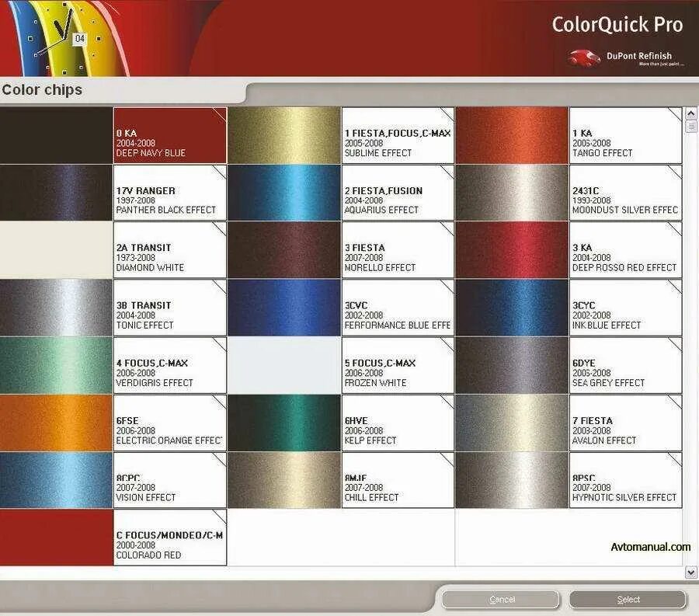
Task: Click the scrollbar down arrow
Action: point(690,572)
